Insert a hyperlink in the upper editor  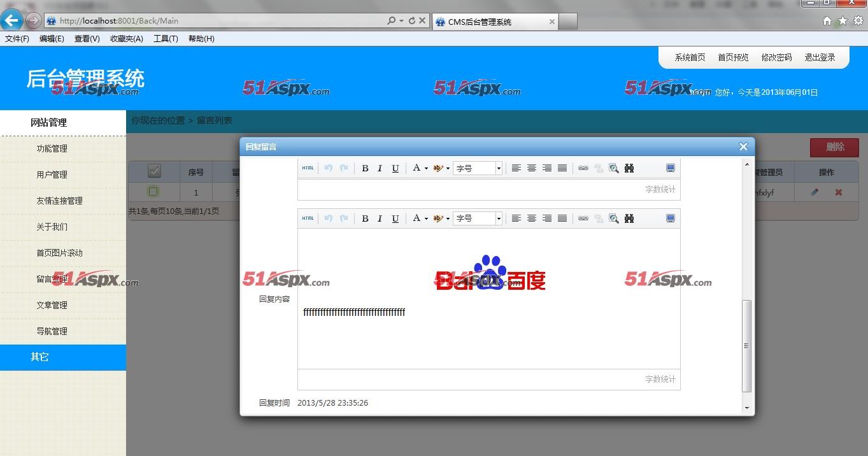pyautogui.click(x=583, y=168)
